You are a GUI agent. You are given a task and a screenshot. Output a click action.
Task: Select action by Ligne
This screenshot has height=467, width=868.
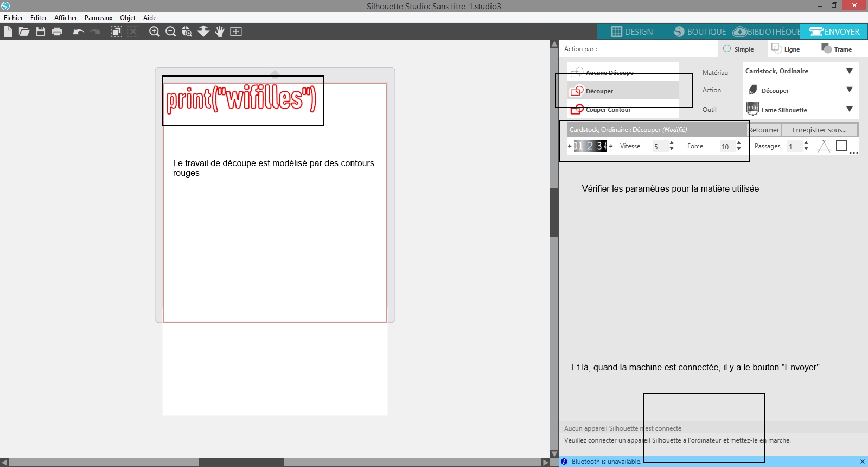coord(786,49)
